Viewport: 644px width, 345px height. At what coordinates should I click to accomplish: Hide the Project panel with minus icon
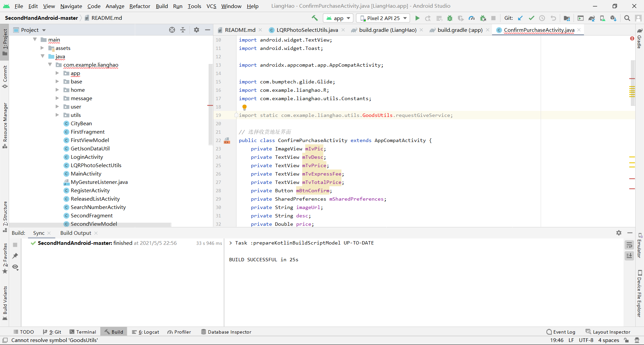coord(208,30)
